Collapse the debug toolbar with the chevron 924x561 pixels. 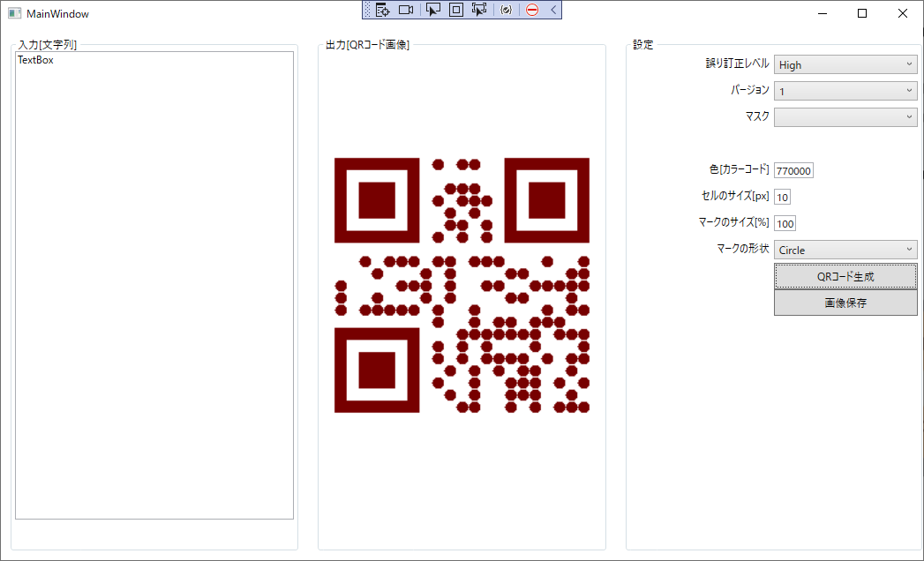552,10
